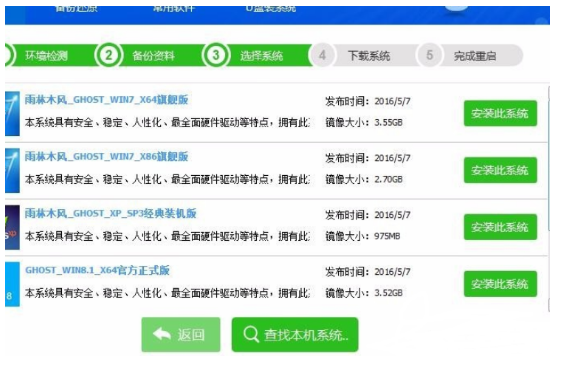565x375 pixels.
Task: Go to step 环境检测
Action: (x=46, y=55)
